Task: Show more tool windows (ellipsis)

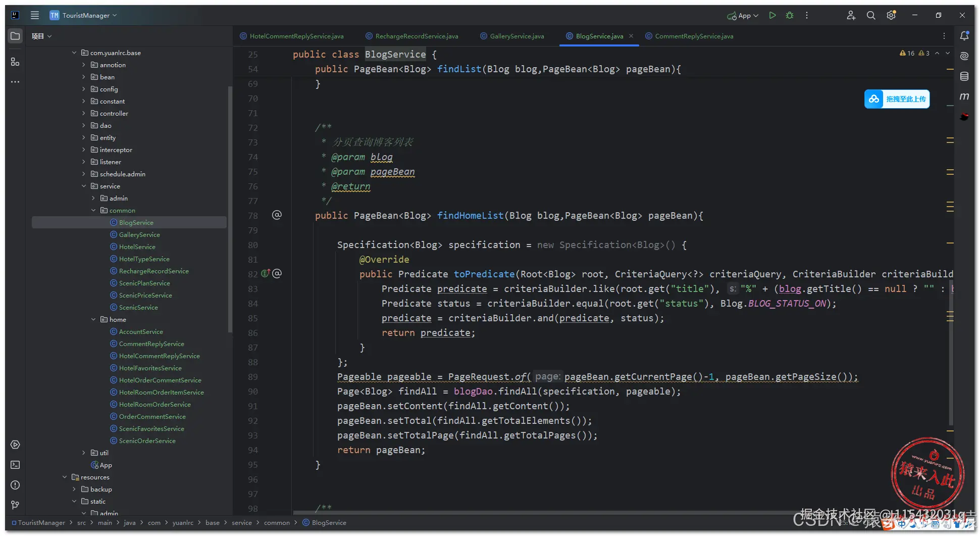Action: [15, 82]
